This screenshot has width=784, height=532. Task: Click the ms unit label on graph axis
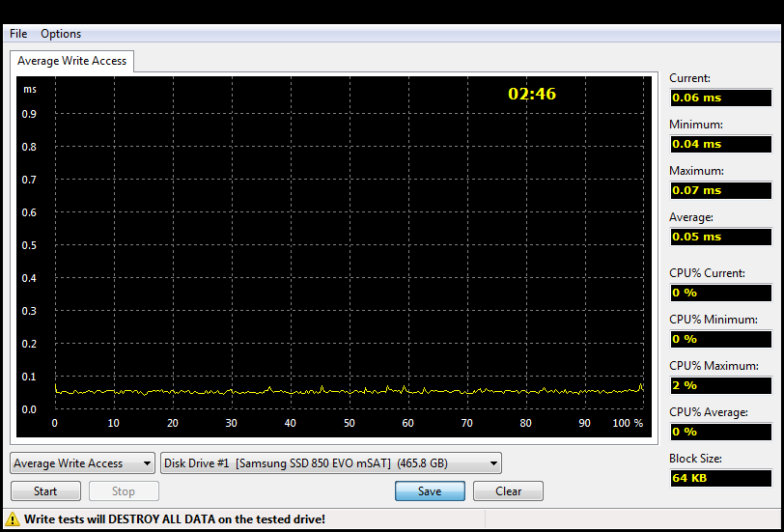(x=30, y=90)
